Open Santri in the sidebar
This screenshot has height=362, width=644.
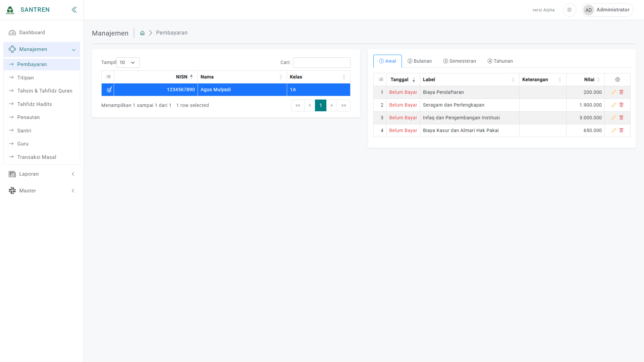[x=42, y=131]
